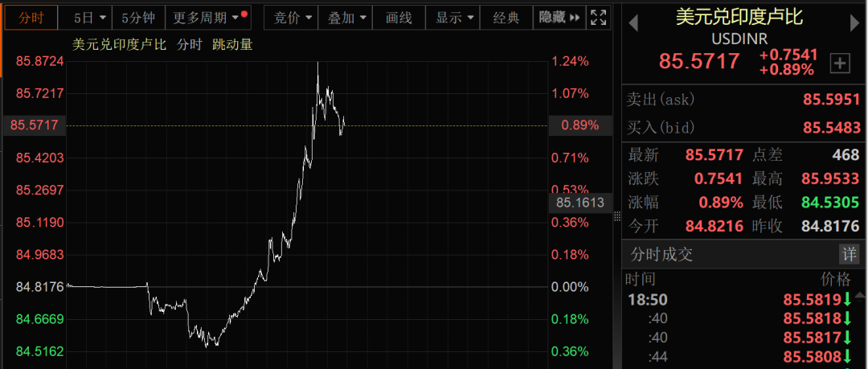The height and width of the screenshot is (369, 868).
Task: Switch to 经典 classic view mode
Action: pos(506,17)
